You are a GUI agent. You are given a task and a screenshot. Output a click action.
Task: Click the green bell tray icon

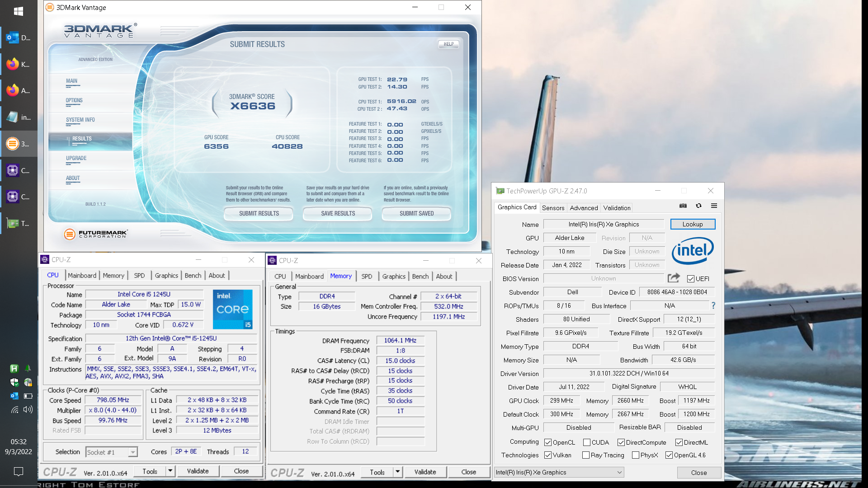click(28, 368)
